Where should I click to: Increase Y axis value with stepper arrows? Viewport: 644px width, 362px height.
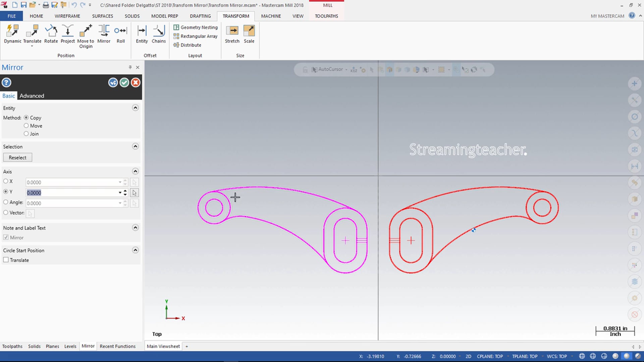tap(125, 191)
